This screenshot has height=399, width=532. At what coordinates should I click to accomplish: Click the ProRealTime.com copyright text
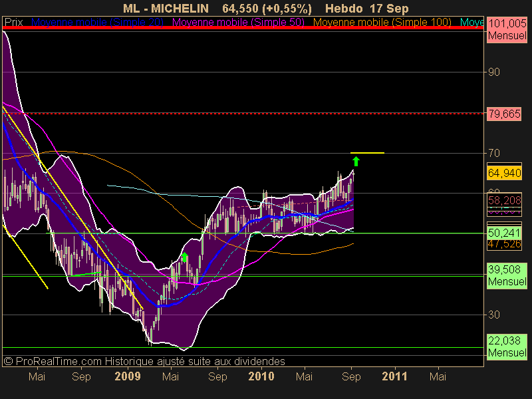coord(144,361)
